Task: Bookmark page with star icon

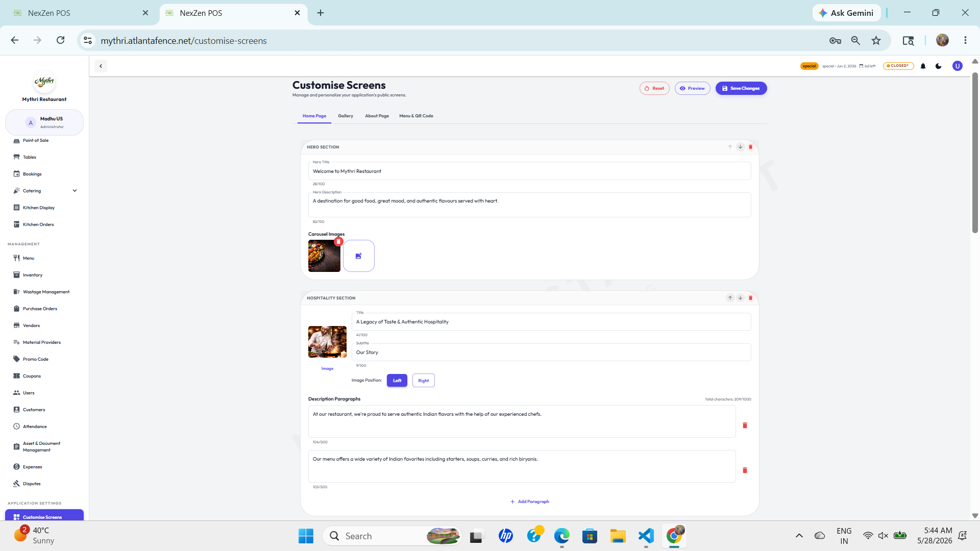Action: (876, 40)
